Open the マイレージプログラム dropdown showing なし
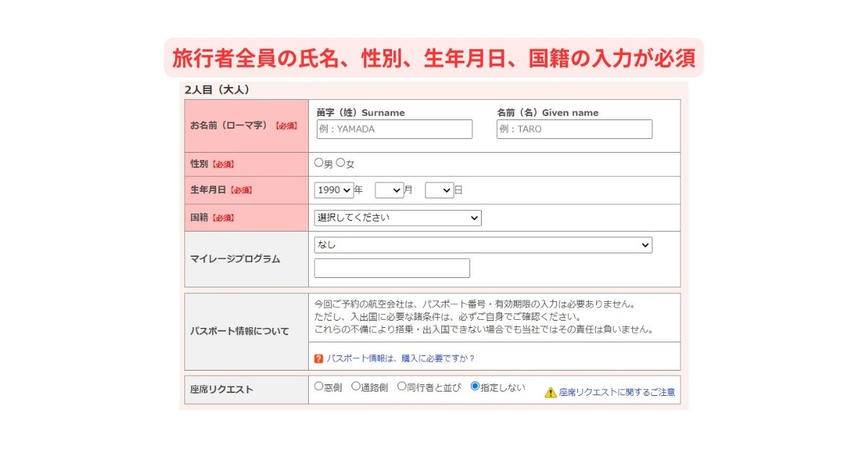868x456 pixels. pyautogui.click(x=483, y=245)
